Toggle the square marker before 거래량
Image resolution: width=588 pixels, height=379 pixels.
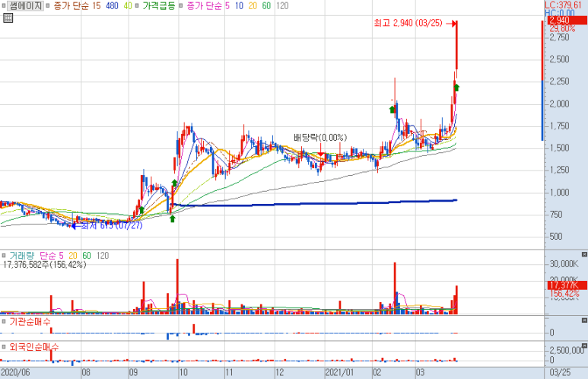coord(4,256)
